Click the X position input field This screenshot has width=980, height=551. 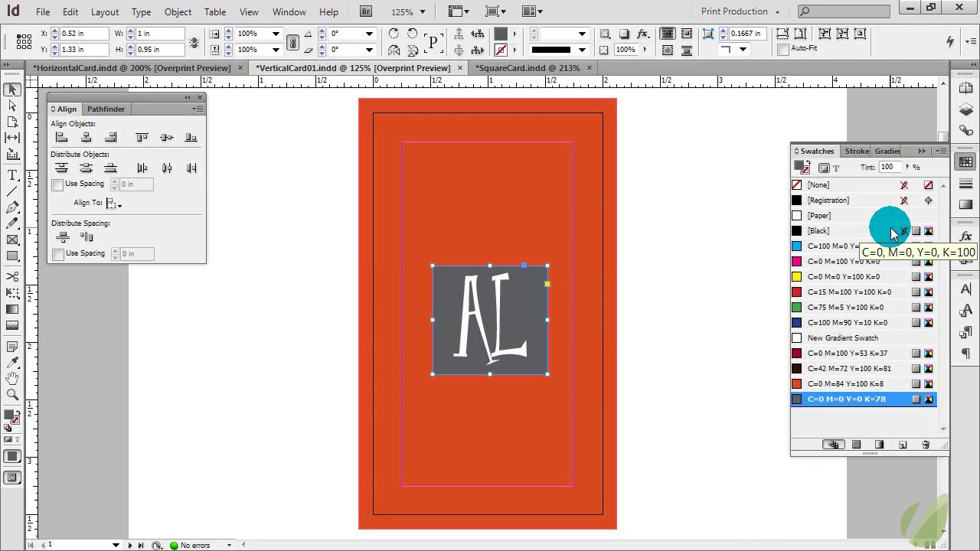(x=83, y=34)
